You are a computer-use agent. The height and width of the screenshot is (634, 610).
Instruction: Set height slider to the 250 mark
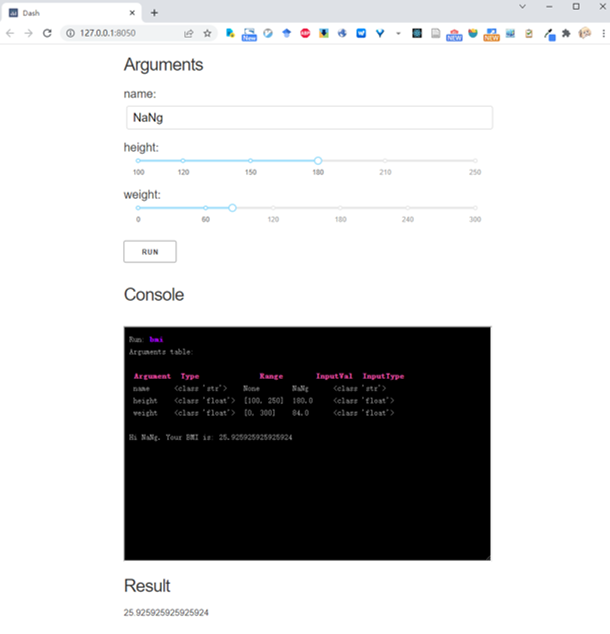pos(475,161)
